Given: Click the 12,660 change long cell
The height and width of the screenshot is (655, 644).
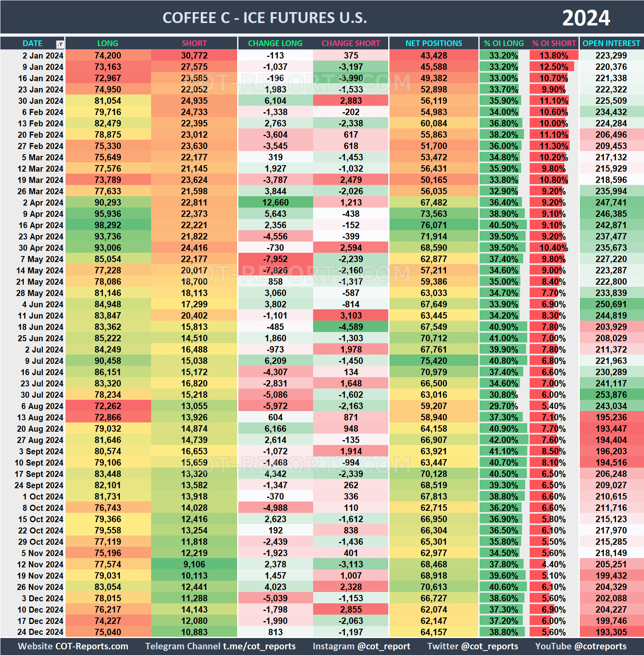Looking at the screenshot, I should (x=275, y=202).
